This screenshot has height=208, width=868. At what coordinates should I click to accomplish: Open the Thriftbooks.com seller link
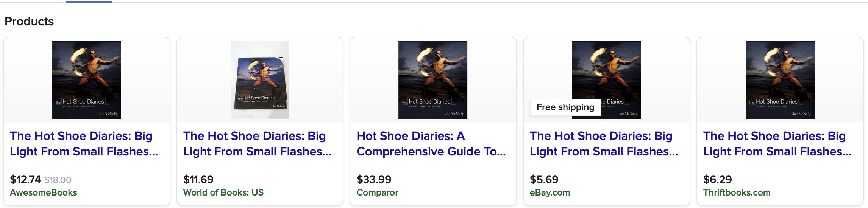click(x=737, y=192)
